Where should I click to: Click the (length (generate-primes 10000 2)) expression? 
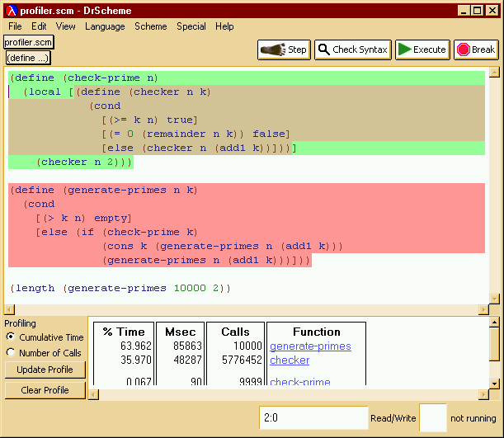120,288
